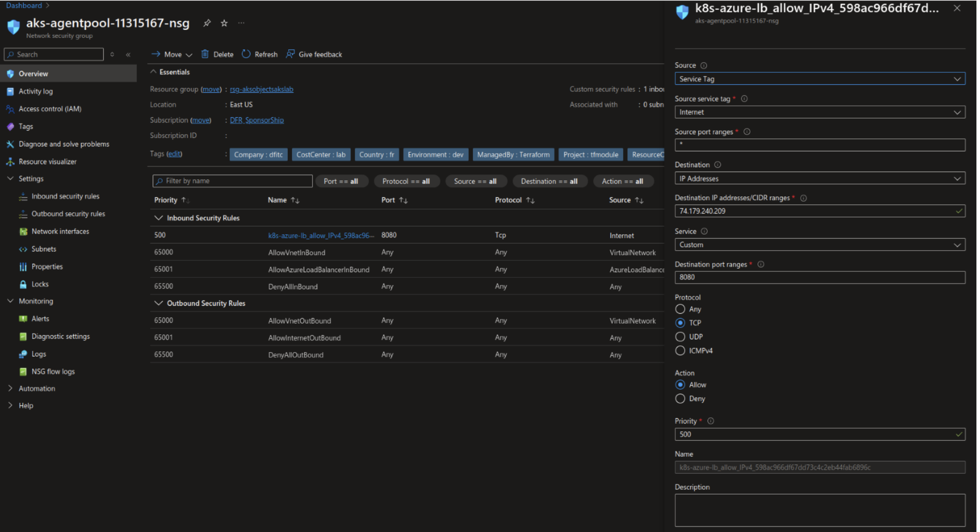Open the Internet service tag dropdown
Screen dimensions: 980x532
(x=820, y=112)
